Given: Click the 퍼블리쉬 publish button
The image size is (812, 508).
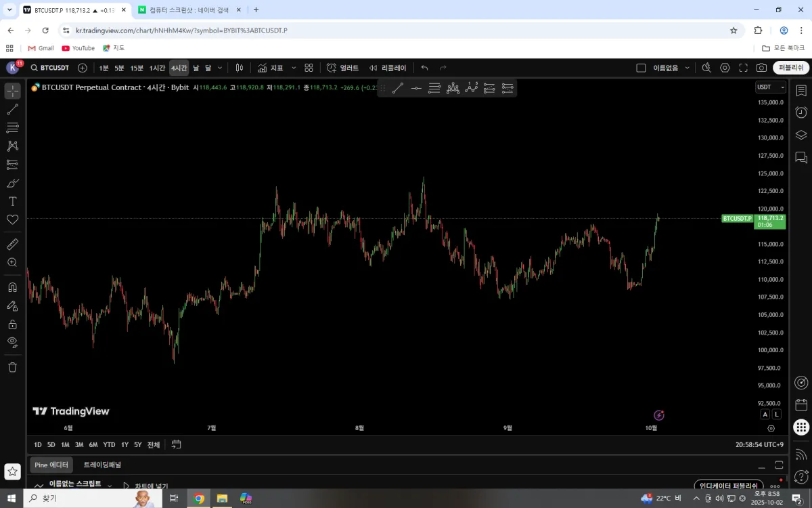Looking at the screenshot, I should click(791, 68).
